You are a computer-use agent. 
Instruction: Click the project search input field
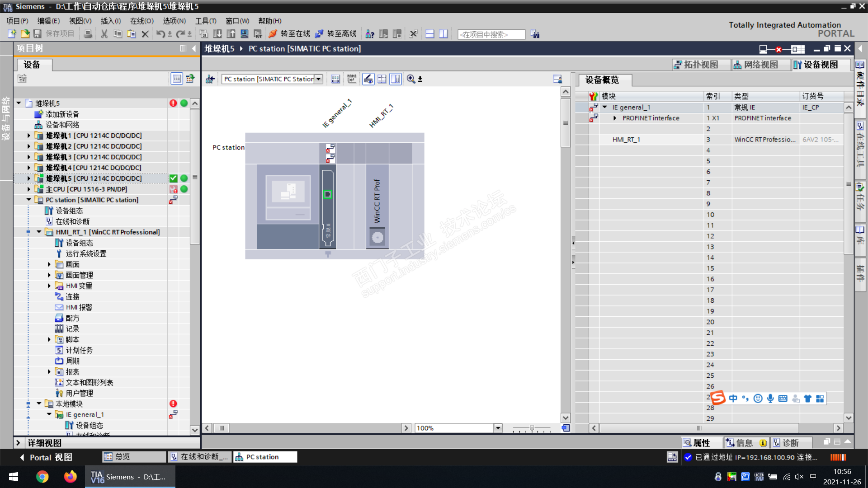coord(491,34)
